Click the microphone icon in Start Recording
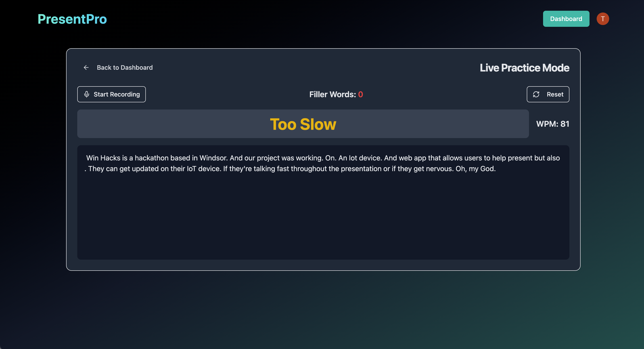Viewport: 644px width, 349px height. (86, 94)
